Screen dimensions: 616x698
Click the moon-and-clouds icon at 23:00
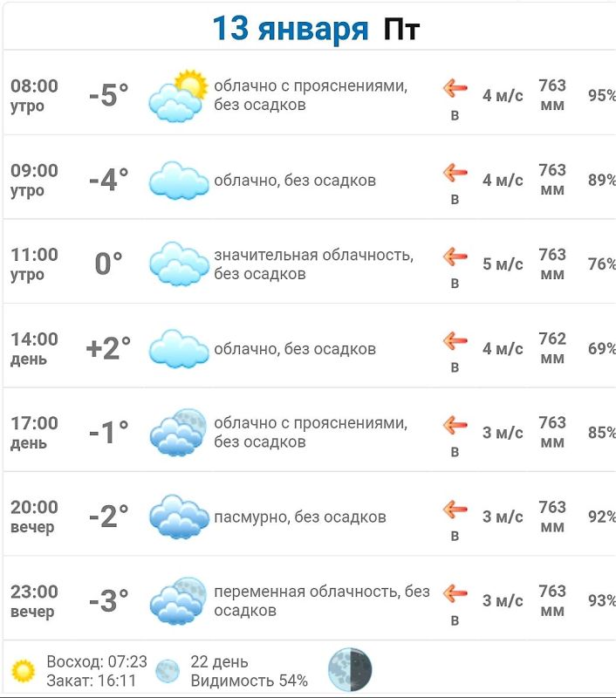point(179,601)
